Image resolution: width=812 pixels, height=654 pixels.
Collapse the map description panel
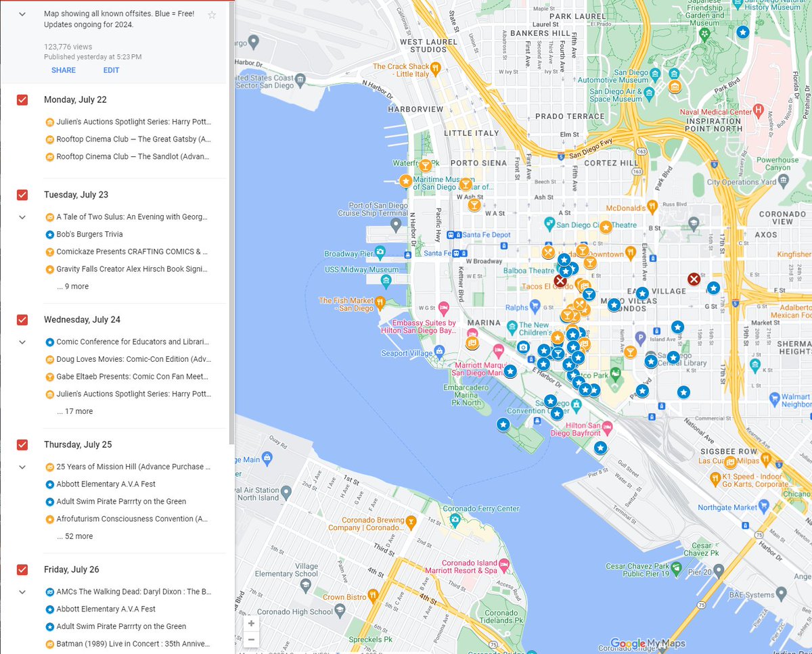22,14
